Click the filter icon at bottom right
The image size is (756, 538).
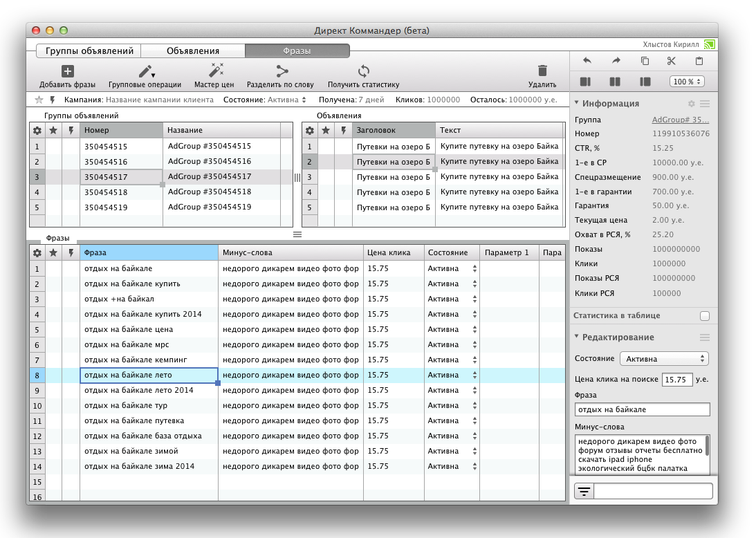click(584, 491)
